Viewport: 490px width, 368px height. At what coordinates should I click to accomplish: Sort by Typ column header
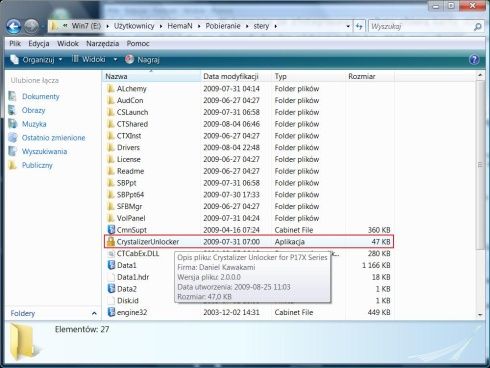[308, 76]
